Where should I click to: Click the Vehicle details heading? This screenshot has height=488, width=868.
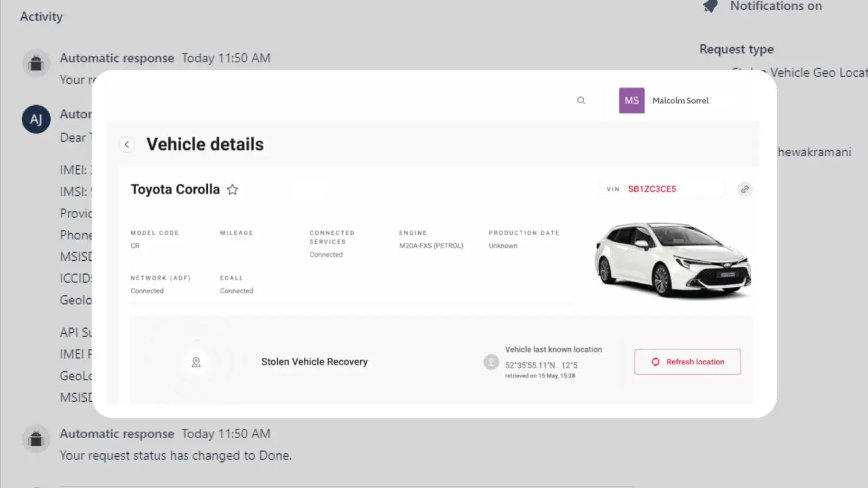click(x=205, y=144)
